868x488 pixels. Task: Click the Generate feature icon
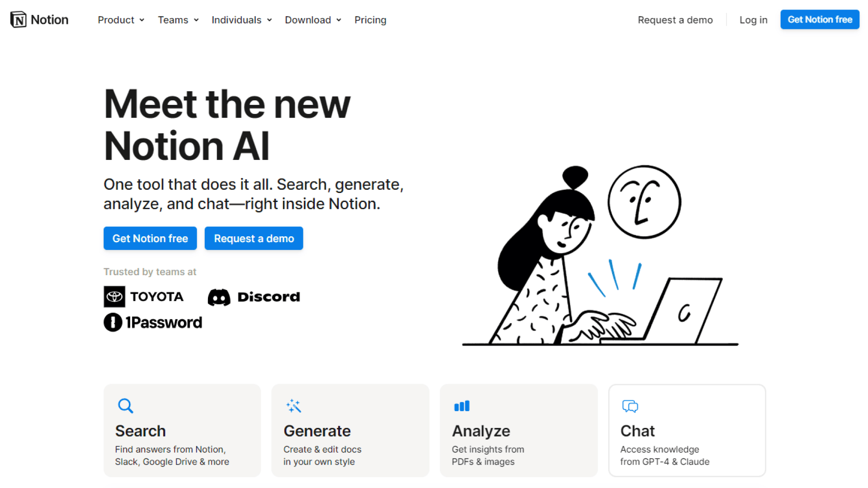click(x=293, y=405)
